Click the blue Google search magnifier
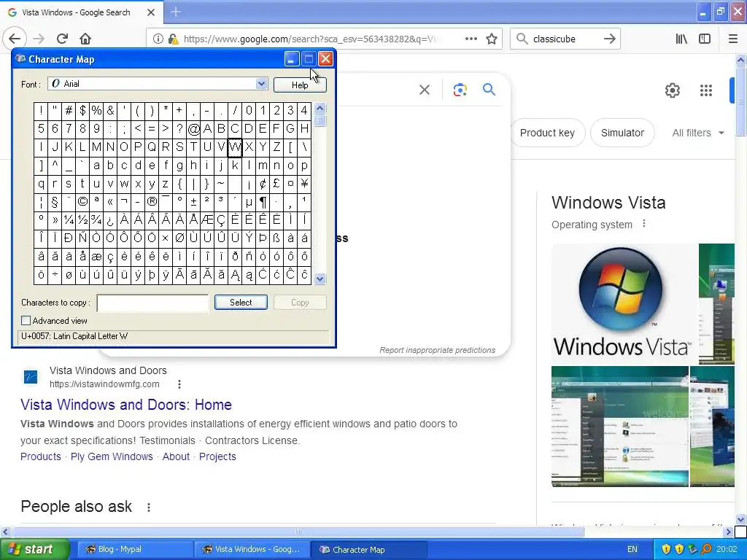This screenshot has height=560, width=747. (489, 89)
